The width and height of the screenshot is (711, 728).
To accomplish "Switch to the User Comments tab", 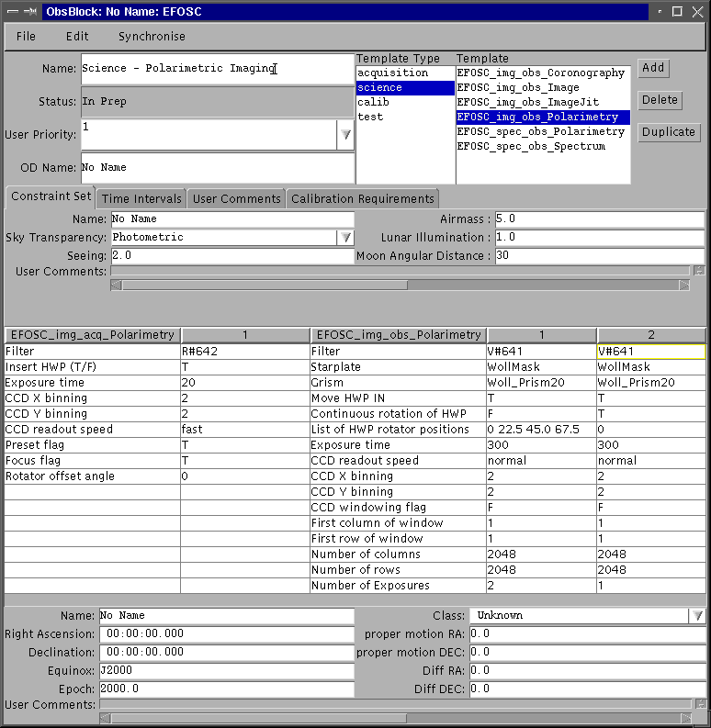I will click(236, 198).
